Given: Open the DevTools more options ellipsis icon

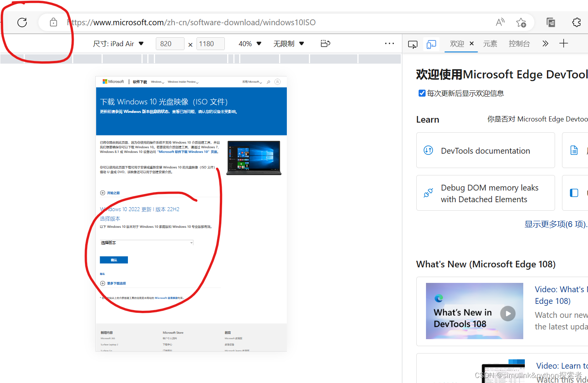Looking at the screenshot, I should 389,43.
